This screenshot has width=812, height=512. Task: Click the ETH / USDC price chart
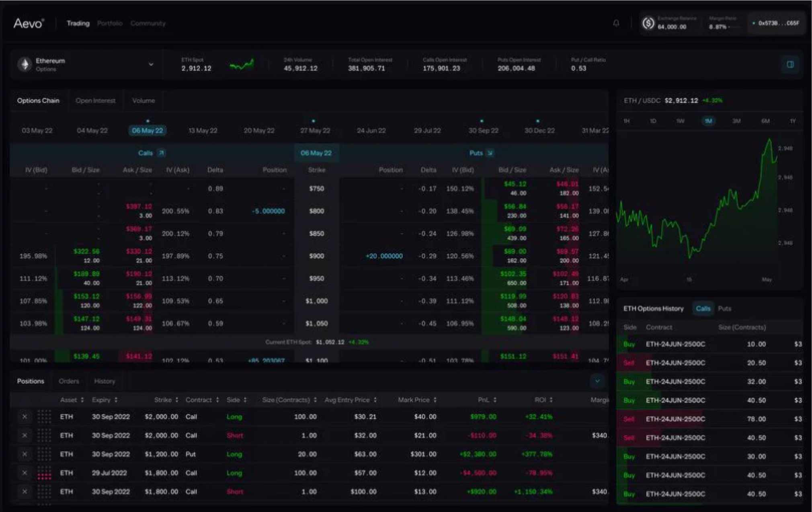[x=697, y=201]
